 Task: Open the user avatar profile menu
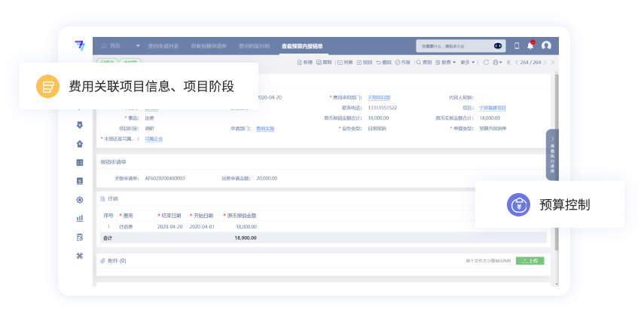tap(546, 45)
